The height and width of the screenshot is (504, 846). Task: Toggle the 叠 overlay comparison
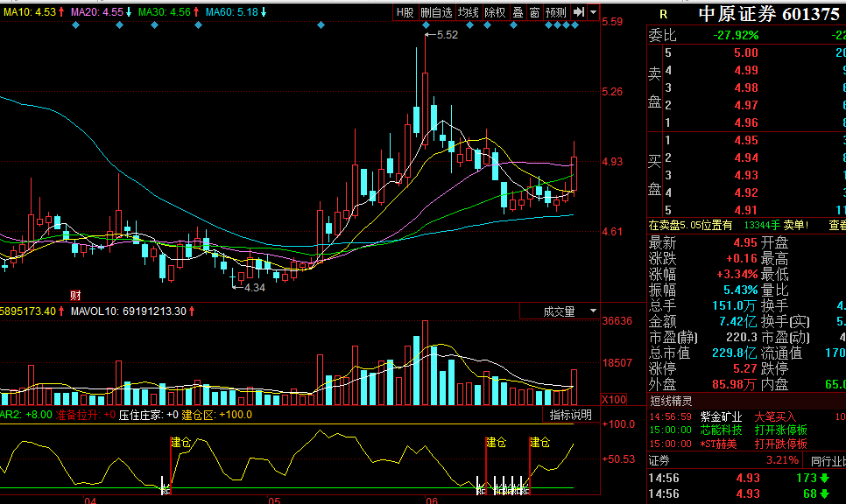tap(518, 12)
